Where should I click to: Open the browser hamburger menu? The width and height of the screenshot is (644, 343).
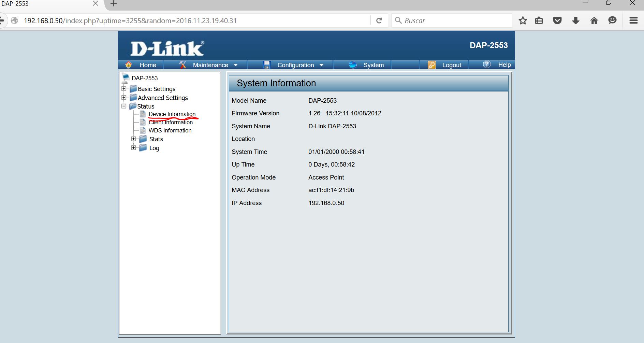633,20
